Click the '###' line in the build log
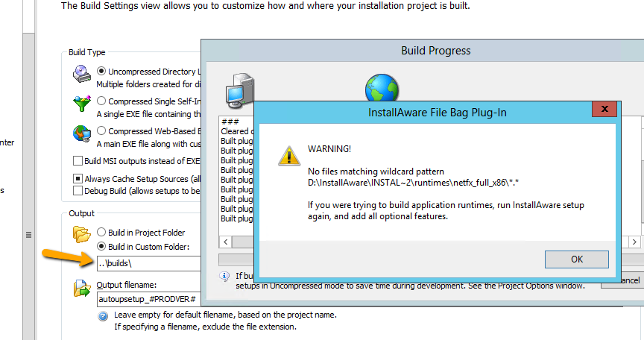This screenshot has height=340, width=644. 230,122
